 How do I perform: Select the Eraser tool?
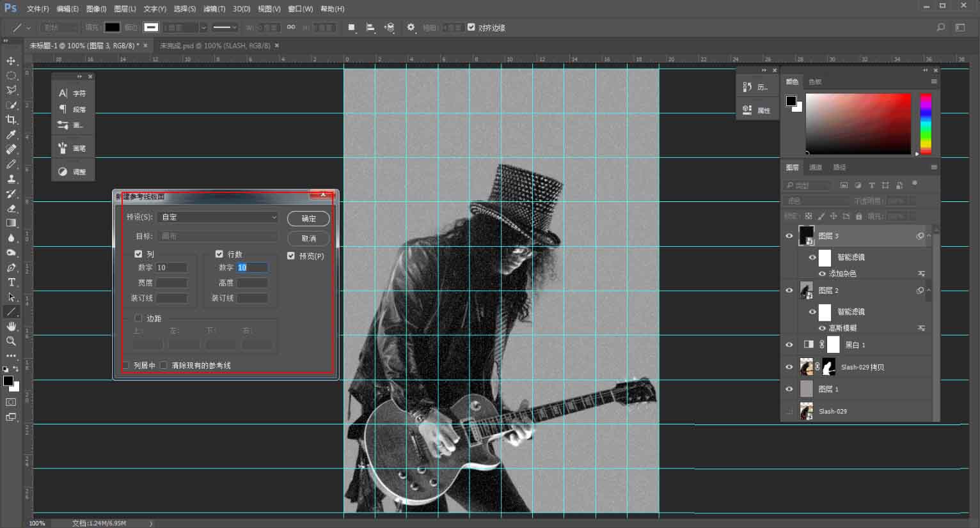[x=11, y=208]
